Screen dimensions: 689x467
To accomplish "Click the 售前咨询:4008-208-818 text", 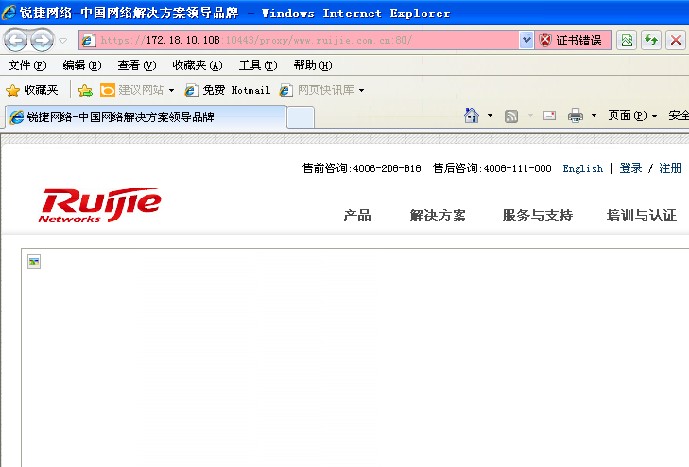I will click(x=362, y=168).
